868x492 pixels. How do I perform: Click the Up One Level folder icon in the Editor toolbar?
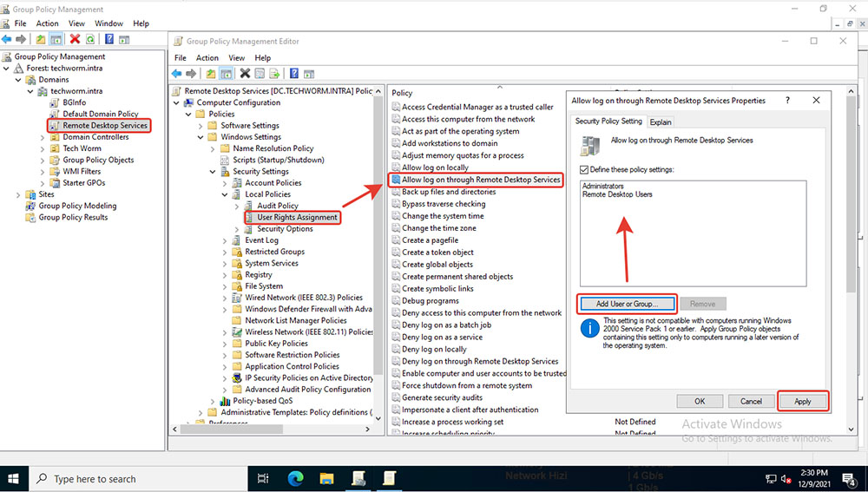coord(211,74)
